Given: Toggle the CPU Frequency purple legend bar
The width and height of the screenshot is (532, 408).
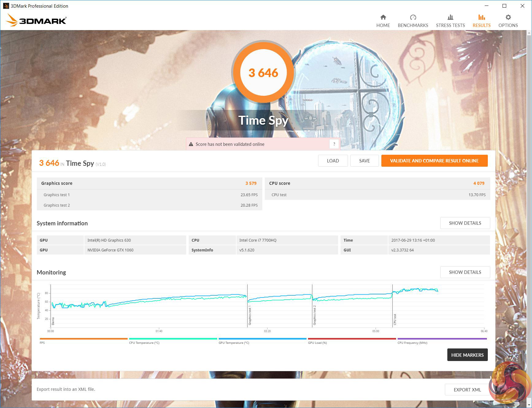Looking at the screenshot, I should pos(442,339).
